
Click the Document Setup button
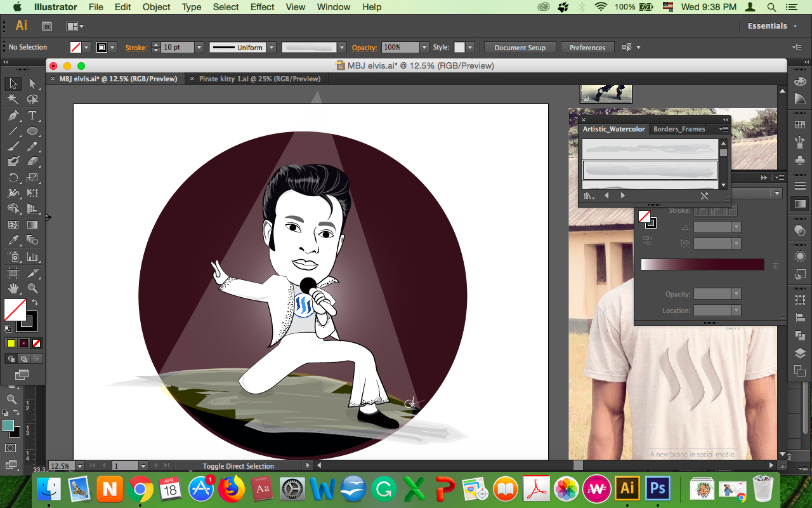pyautogui.click(x=520, y=48)
